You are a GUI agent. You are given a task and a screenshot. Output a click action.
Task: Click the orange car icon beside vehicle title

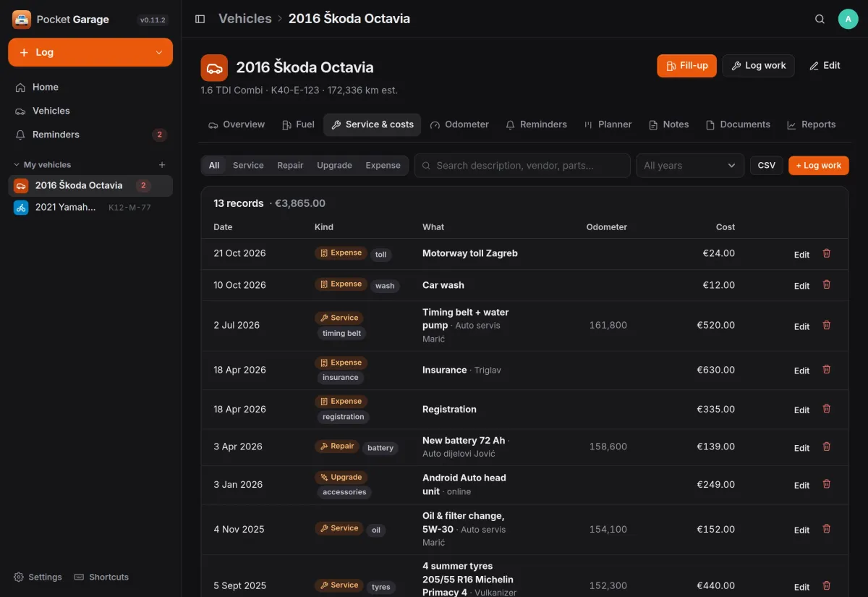pos(214,68)
